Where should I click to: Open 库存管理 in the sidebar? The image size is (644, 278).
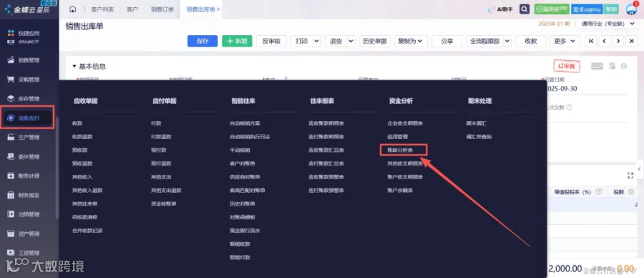click(29, 99)
